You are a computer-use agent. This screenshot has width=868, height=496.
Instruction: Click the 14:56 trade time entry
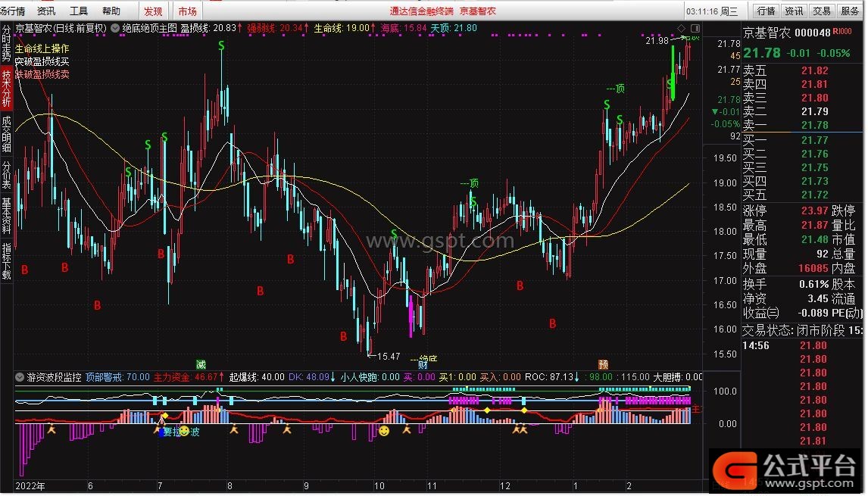tap(756, 346)
